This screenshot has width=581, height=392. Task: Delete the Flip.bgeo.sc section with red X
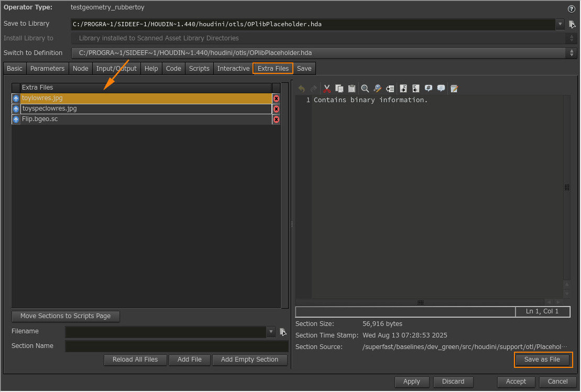click(x=276, y=119)
